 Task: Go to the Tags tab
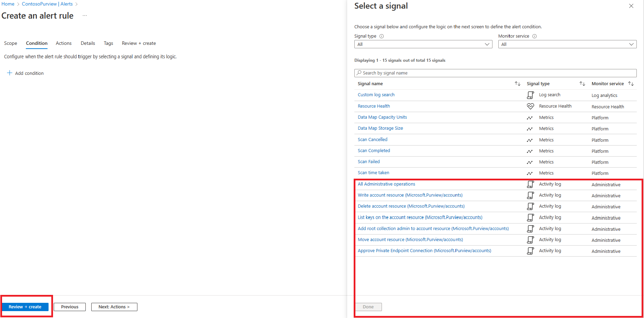pos(108,43)
